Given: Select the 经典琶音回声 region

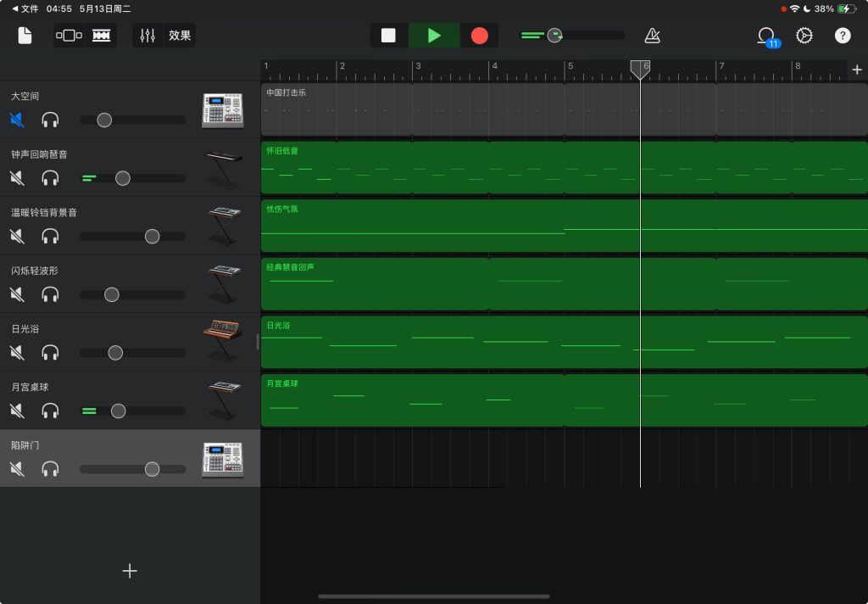Looking at the screenshot, I should (564, 284).
